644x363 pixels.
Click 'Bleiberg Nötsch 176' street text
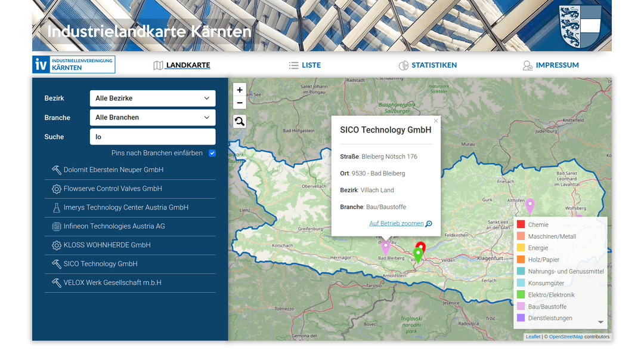pos(389,156)
